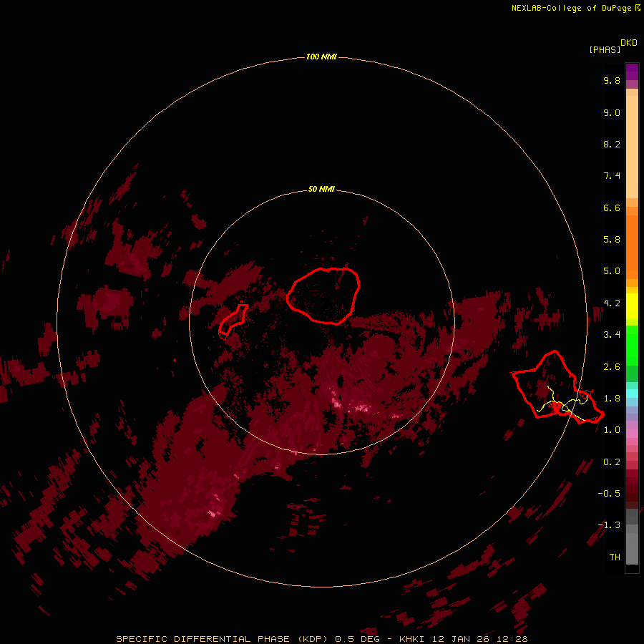Click the 1.8 legend value
This screenshot has width=644, height=644.
point(612,399)
